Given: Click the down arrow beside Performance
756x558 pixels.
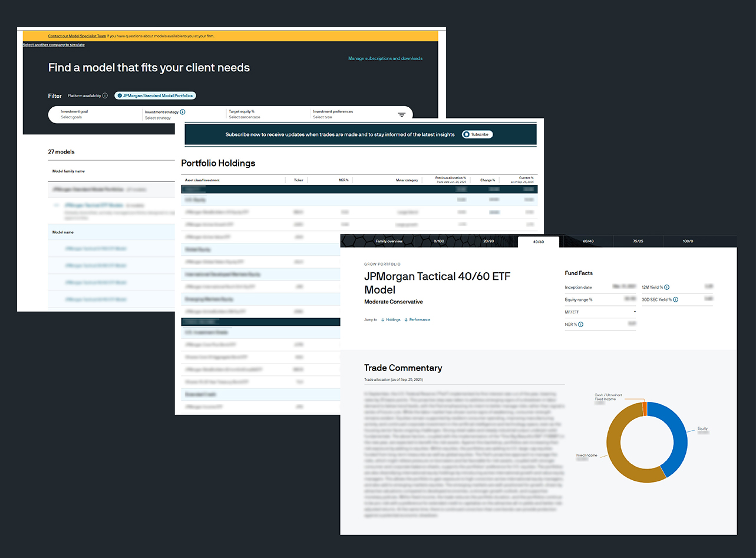Looking at the screenshot, I should [x=406, y=320].
